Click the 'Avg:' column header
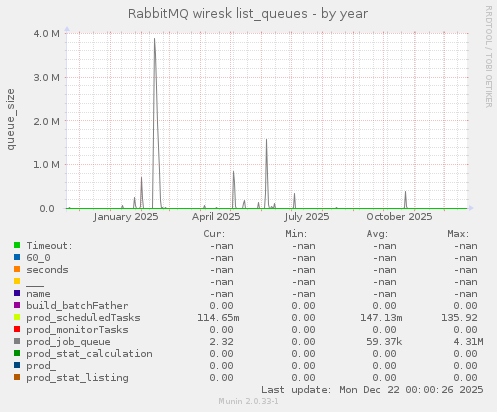The height and width of the screenshot is (412, 497). point(377,234)
